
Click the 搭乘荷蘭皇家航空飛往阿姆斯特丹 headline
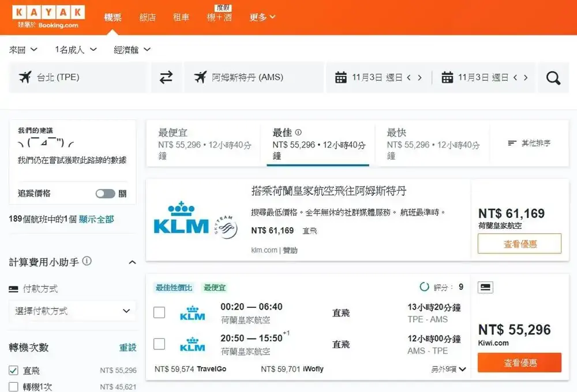coord(329,191)
